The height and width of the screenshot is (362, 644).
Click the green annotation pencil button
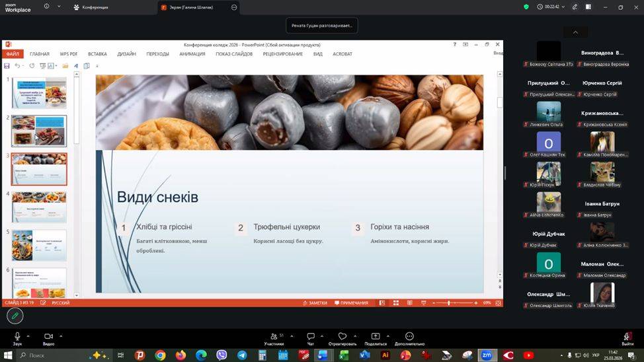tap(15, 316)
